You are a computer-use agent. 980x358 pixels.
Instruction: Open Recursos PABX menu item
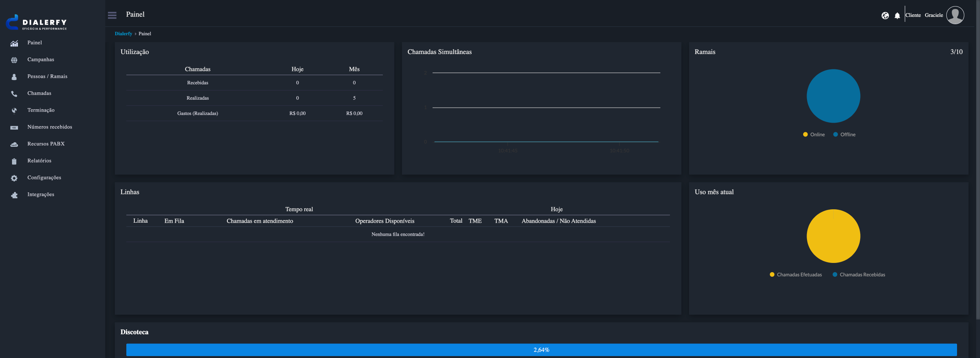click(46, 144)
